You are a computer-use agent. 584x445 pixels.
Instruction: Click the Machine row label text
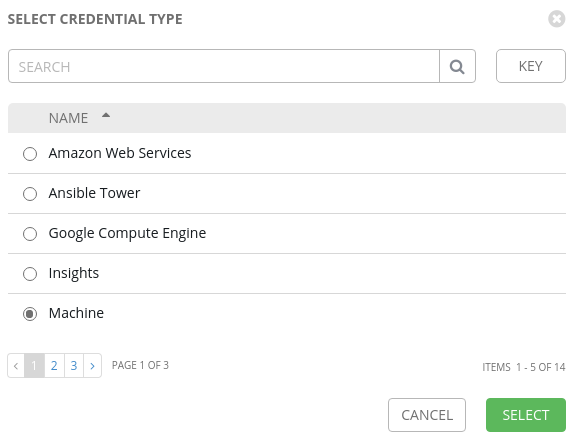(76, 313)
